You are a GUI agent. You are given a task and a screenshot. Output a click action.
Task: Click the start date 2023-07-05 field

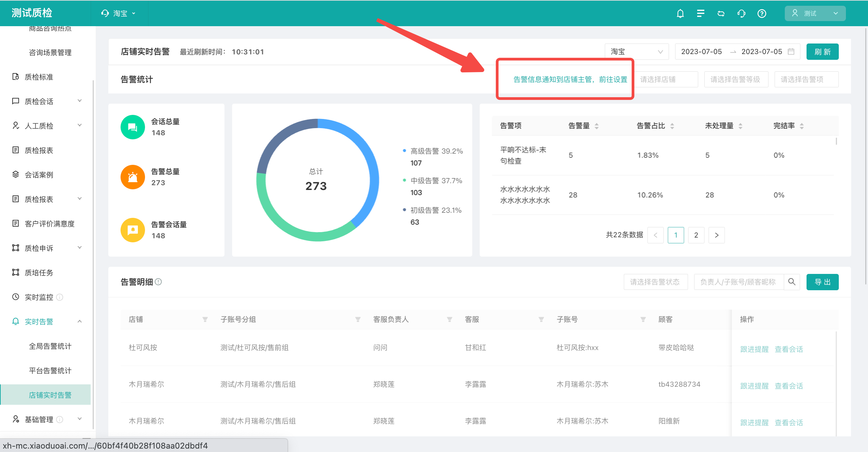tap(701, 52)
